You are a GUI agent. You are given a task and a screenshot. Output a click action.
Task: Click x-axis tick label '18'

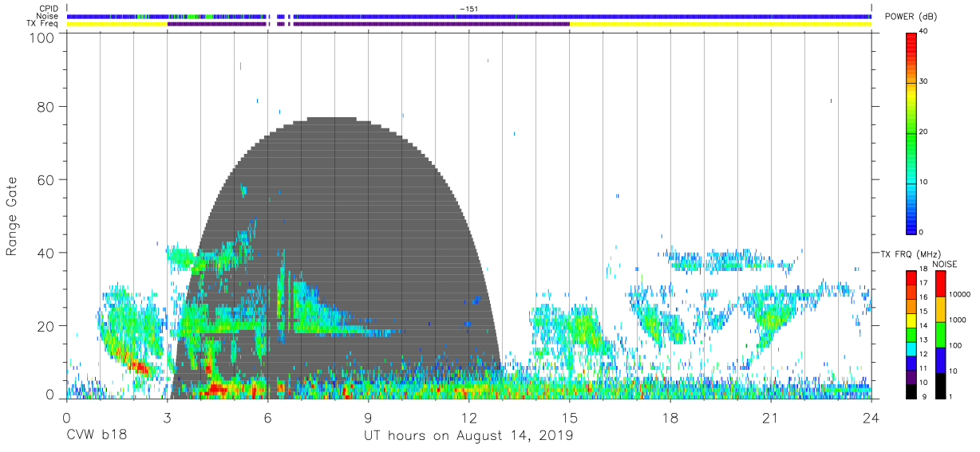[x=670, y=419]
